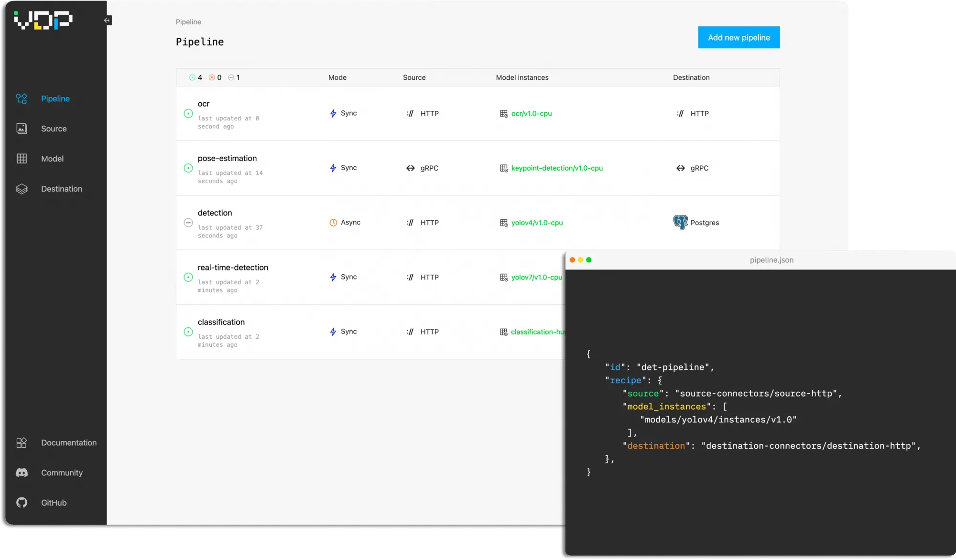Open the Destination layers icon in sidebar
Viewport: 956px width, 560px height.
22,189
